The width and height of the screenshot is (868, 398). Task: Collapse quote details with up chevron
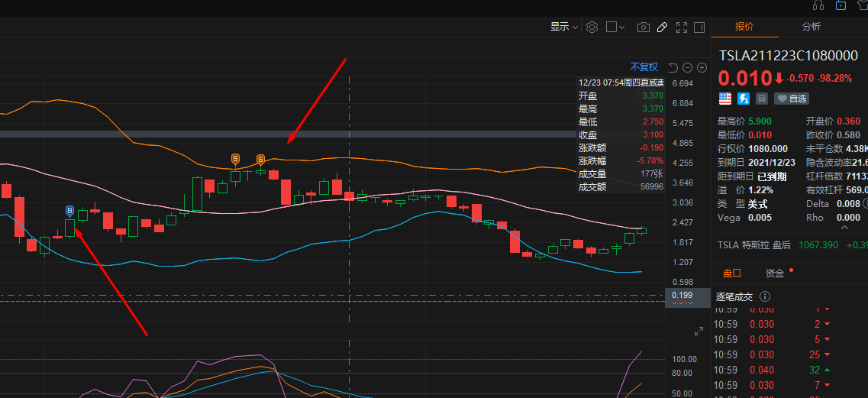pos(844,228)
